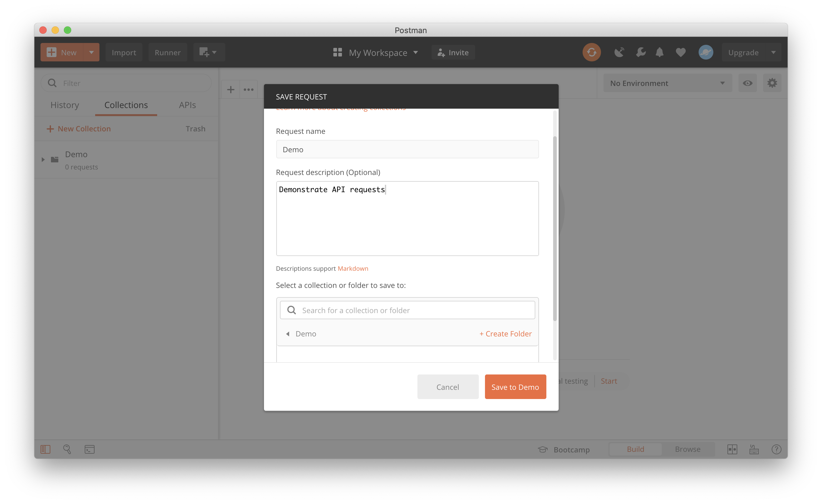
Task: Open the notifications bell
Action: coord(660,52)
